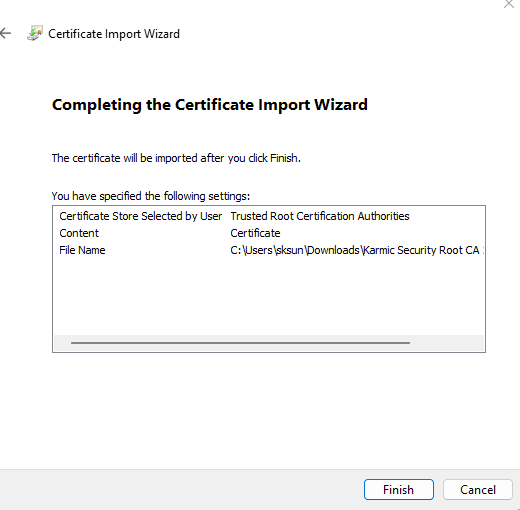Image resolution: width=520 pixels, height=510 pixels.
Task: Click scrollbar track left of the thumb
Action: click(62, 343)
